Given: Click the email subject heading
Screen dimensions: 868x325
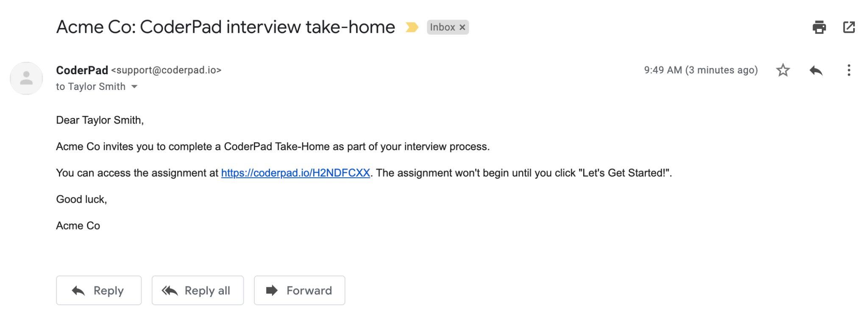Looking at the screenshot, I should (225, 26).
